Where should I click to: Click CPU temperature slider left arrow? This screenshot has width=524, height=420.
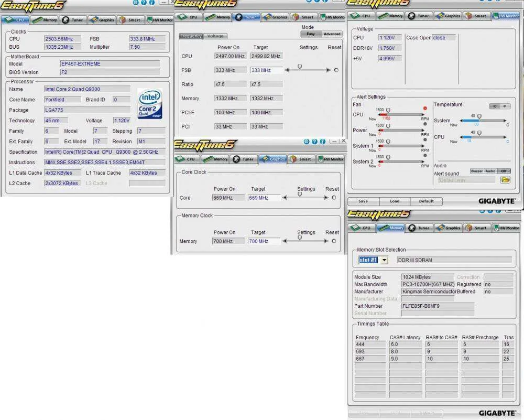point(462,137)
